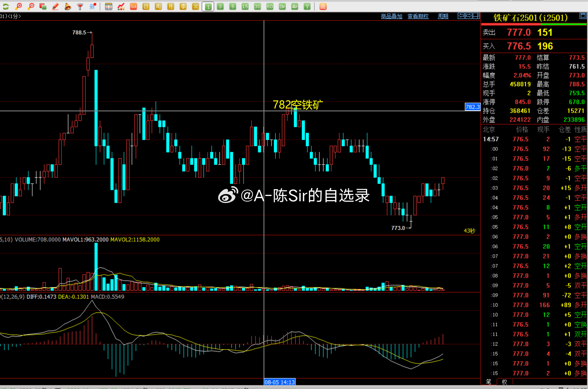Select weekly 周 K-line period
This screenshot has width=588, height=389.
(x=158, y=7)
